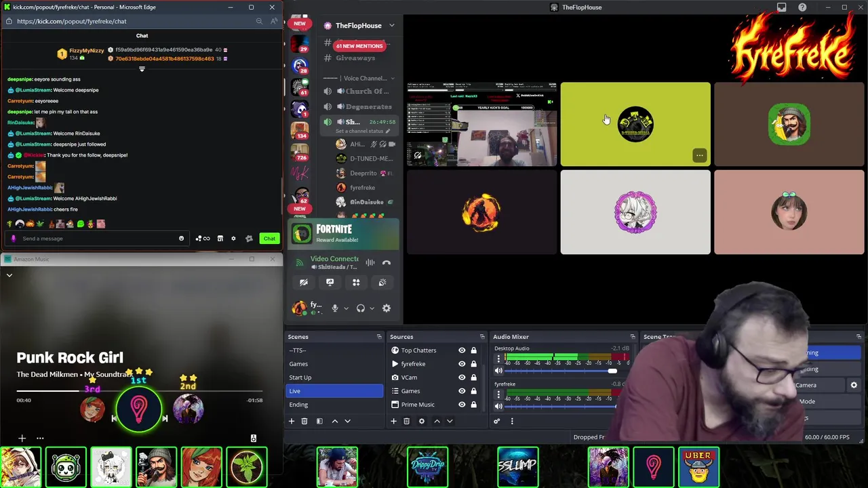
Task: Seek Amazon Music song progress bar
Action: click(x=139, y=391)
